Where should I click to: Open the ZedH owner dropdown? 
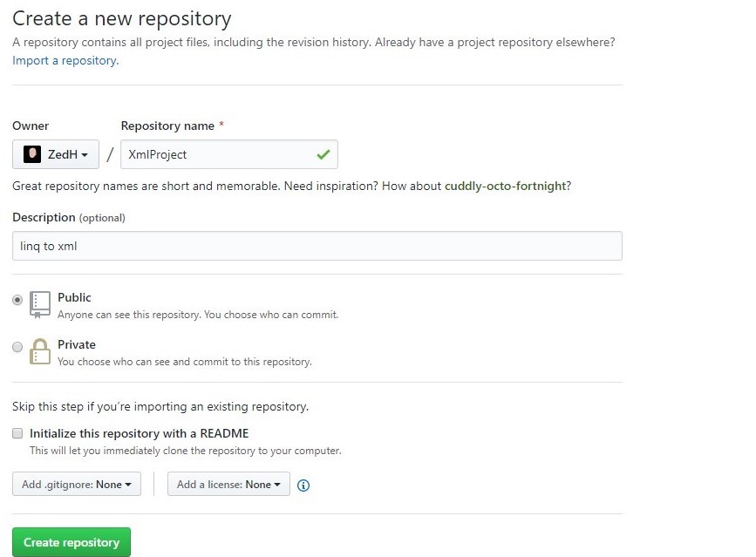[x=56, y=154]
